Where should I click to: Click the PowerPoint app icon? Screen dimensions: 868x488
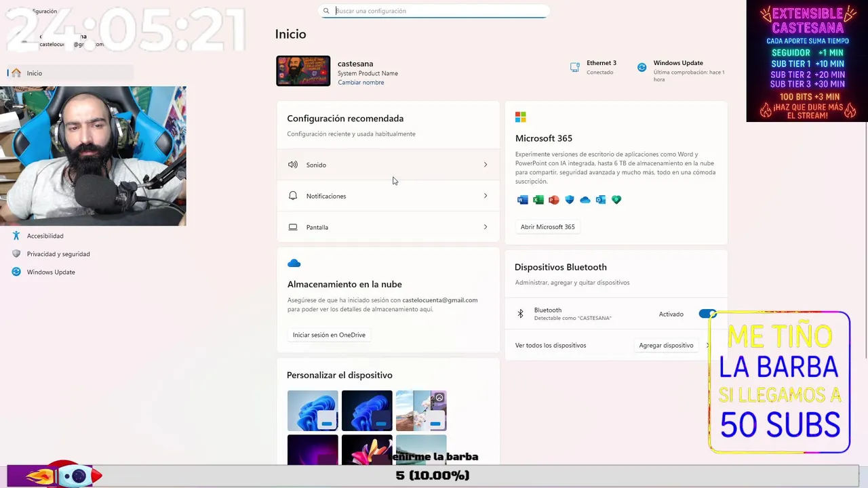coord(554,200)
